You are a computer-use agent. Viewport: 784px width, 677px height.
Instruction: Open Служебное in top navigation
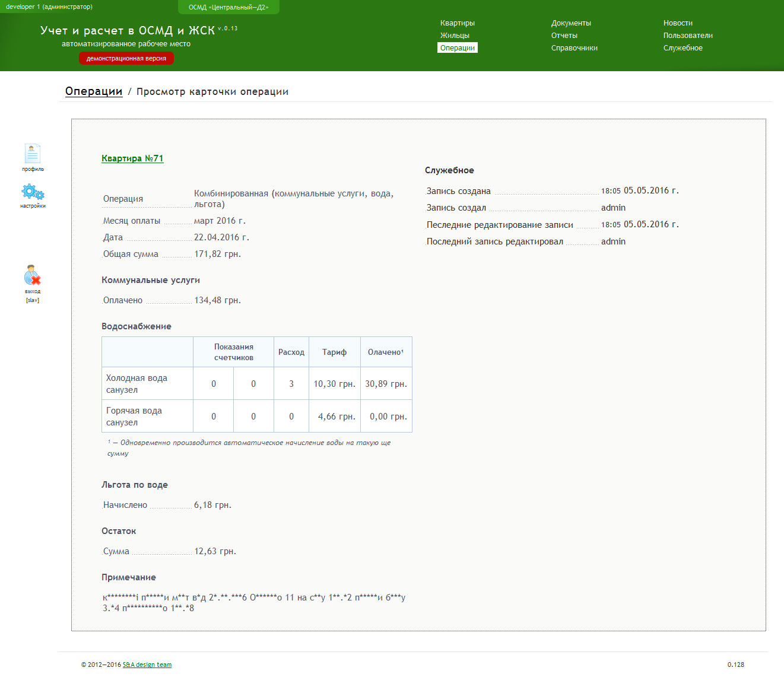pyautogui.click(x=683, y=48)
